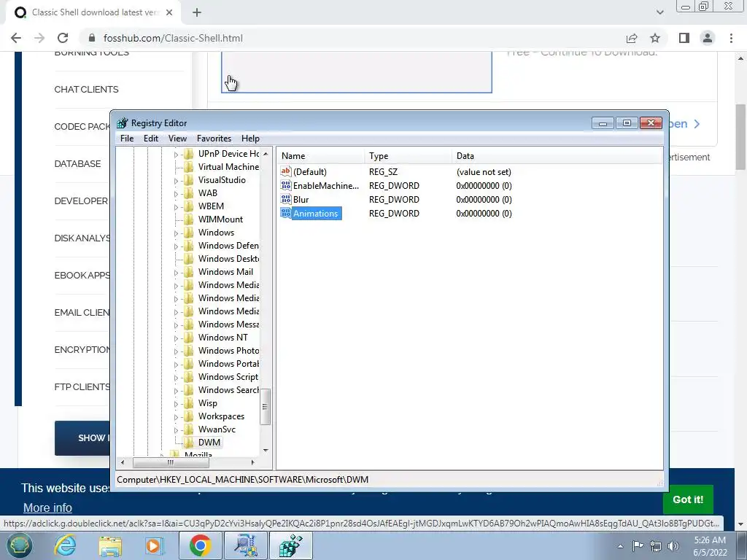This screenshot has height=560, width=747.
Task: Open the Edit menu in Registry Editor
Action: [x=150, y=138]
